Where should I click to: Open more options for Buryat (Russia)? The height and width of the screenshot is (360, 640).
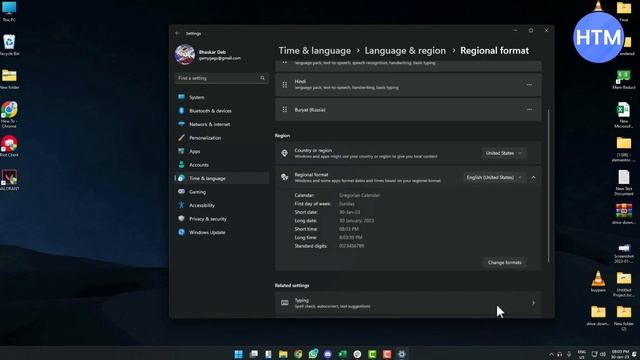point(529,109)
